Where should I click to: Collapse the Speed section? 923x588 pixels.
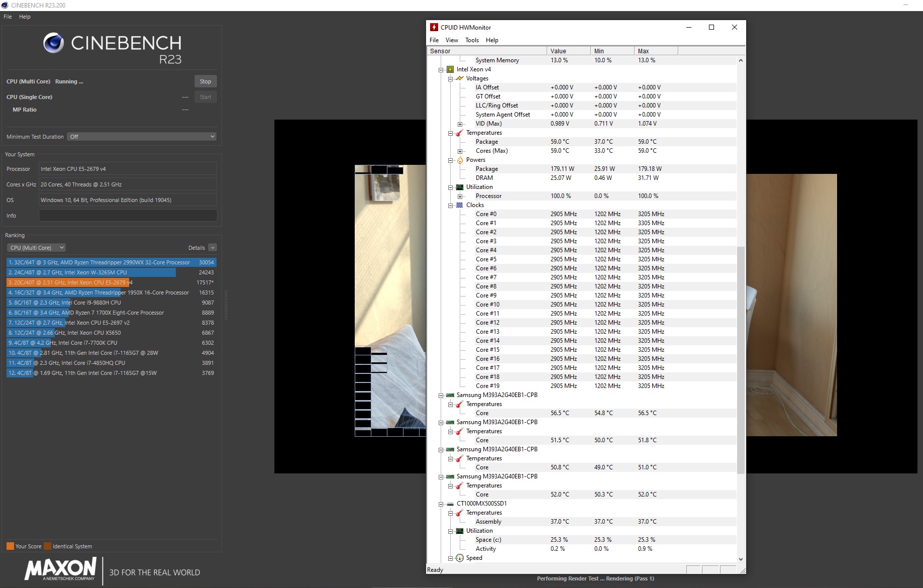click(x=450, y=558)
